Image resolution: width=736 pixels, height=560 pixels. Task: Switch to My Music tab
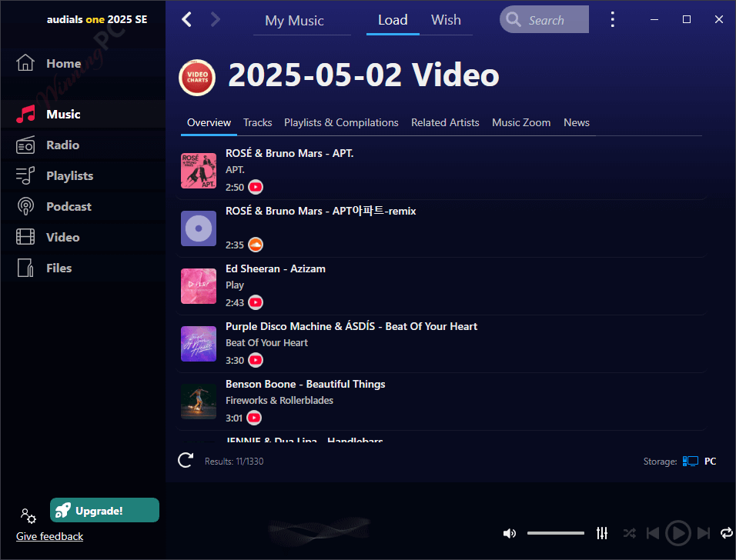[x=294, y=21]
